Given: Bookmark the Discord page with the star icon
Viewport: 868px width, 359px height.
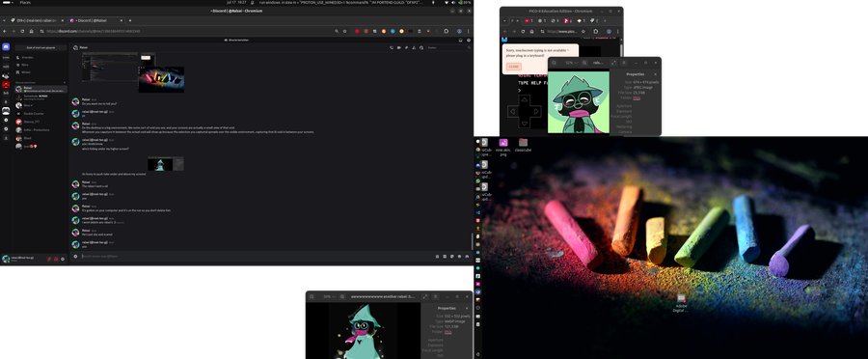Looking at the screenshot, I should [x=344, y=31].
